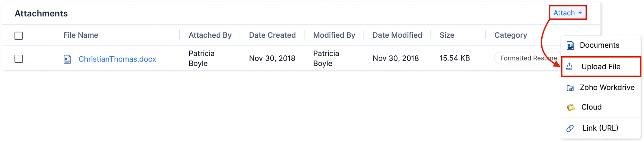Choose Upload File from the menu
This screenshot has width=644, height=142.
tap(601, 67)
